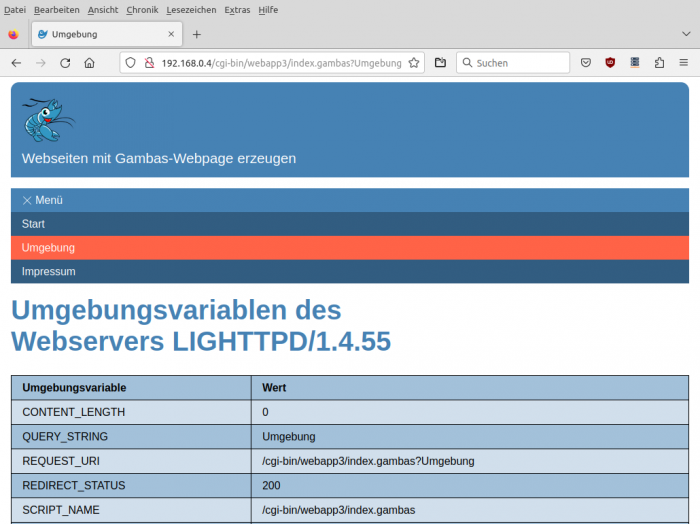Open the extensions puzzle icon
The image size is (700, 524).
click(x=659, y=63)
